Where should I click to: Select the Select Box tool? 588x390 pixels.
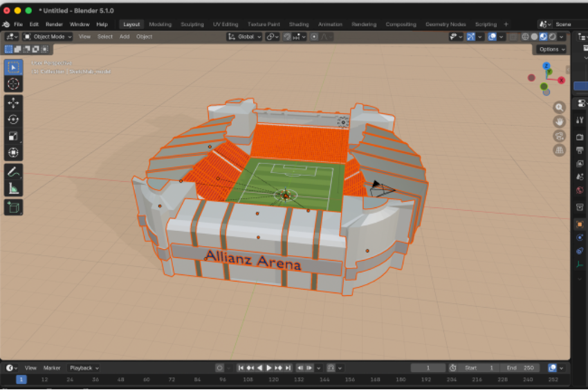point(14,67)
